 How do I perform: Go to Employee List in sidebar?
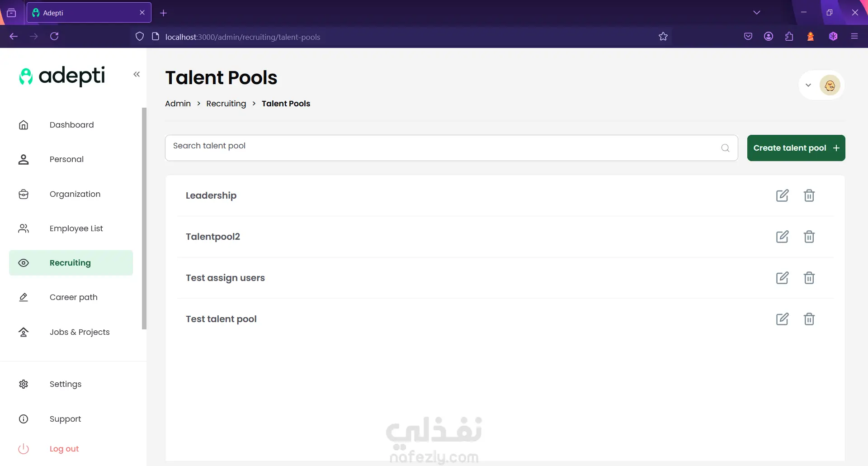[76, 228]
